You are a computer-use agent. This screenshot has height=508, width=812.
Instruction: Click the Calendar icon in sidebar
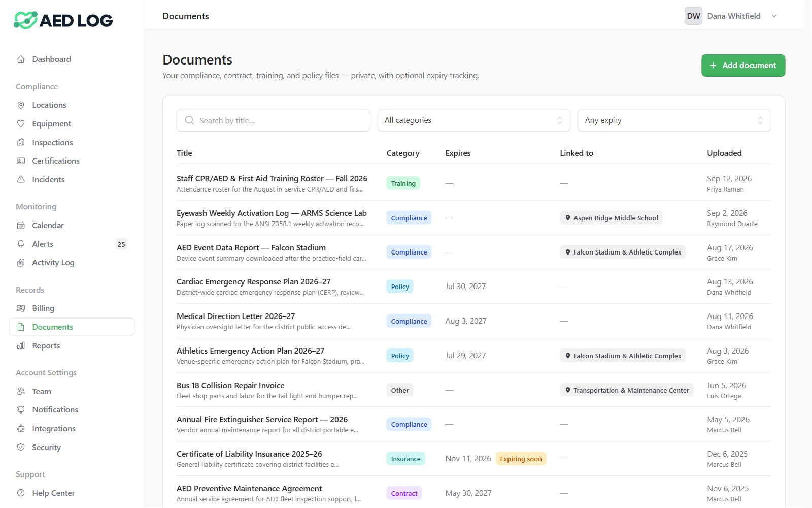(x=21, y=226)
